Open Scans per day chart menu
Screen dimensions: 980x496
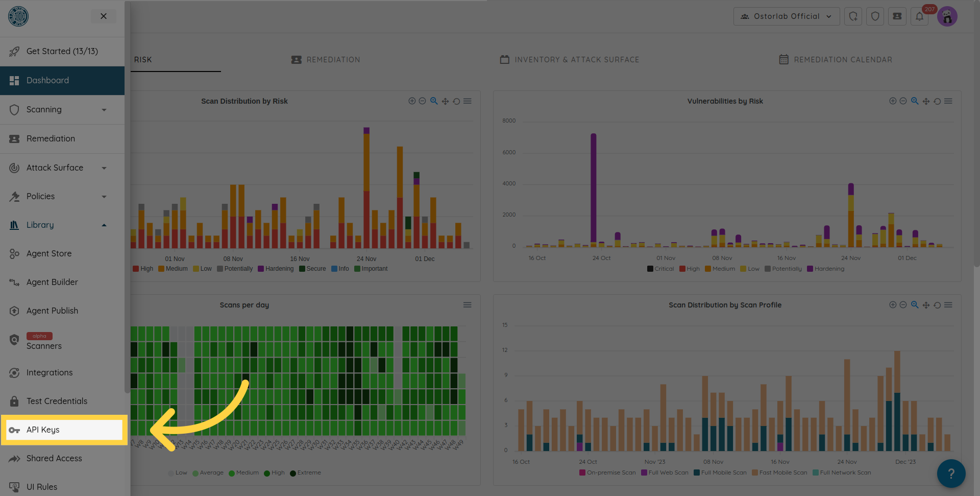467,305
